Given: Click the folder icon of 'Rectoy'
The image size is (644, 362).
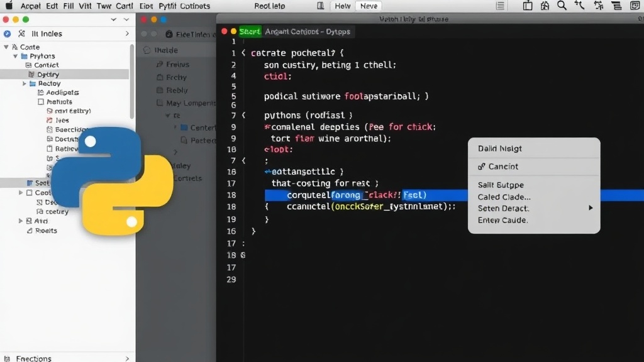Looking at the screenshot, I should click(33, 84).
